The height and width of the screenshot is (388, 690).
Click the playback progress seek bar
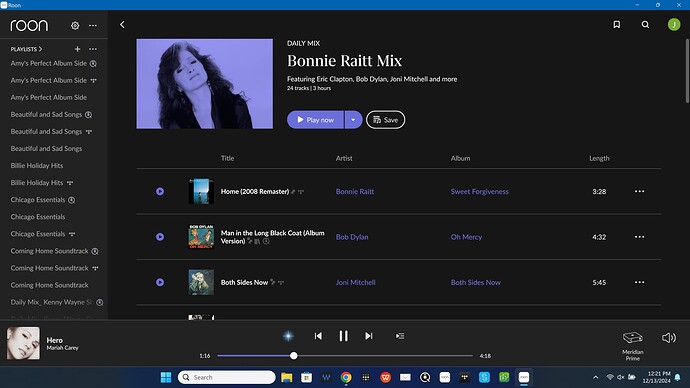345,355
